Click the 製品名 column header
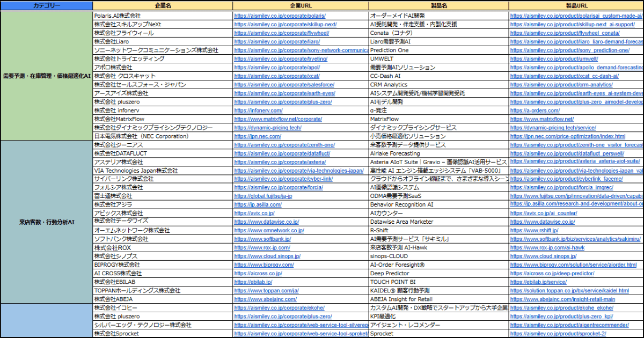Viewport: 644px width, 338px height. pyautogui.click(x=438, y=5)
